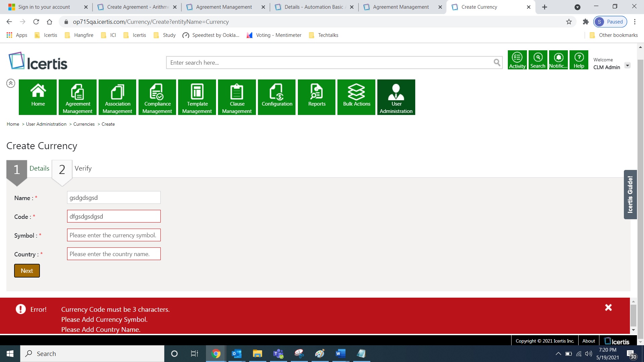Close the Create Currency browser tab
Viewport: 644px width, 362px height.
pos(529,7)
